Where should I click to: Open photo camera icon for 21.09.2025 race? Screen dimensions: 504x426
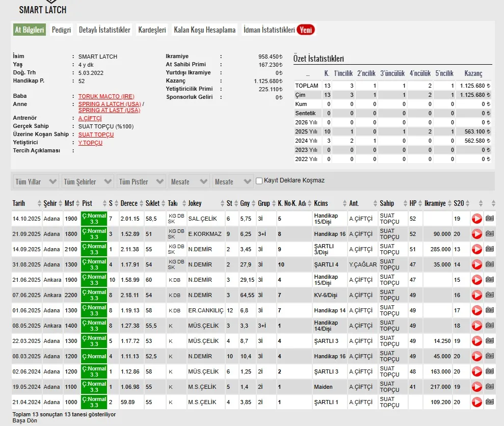490,234
